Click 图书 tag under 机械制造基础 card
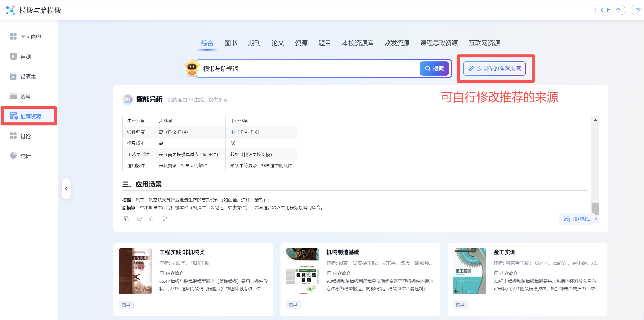644x320 pixels. [x=293, y=305]
